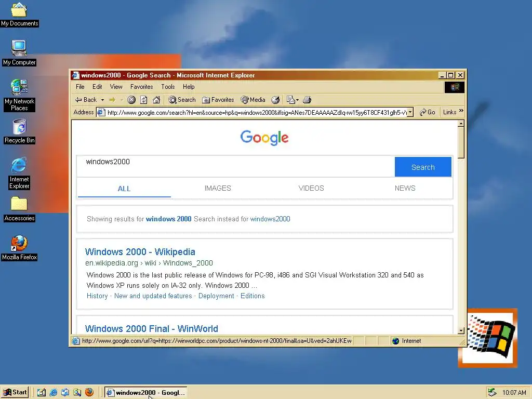Click the Stop loading icon
Image resolution: width=532 pixels, height=399 pixels.
pyautogui.click(x=131, y=100)
